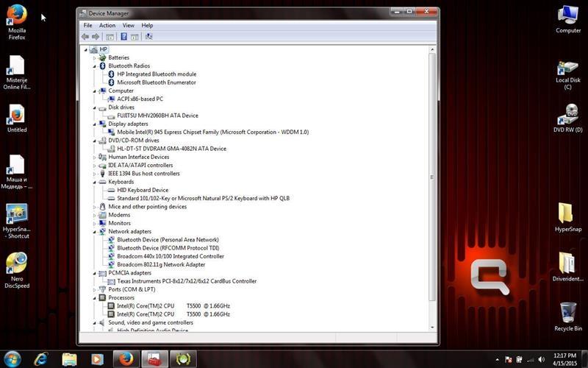Select first Intel Core 2 CPU T5500 entry
This screenshot has height=368, width=588.
(173, 306)
